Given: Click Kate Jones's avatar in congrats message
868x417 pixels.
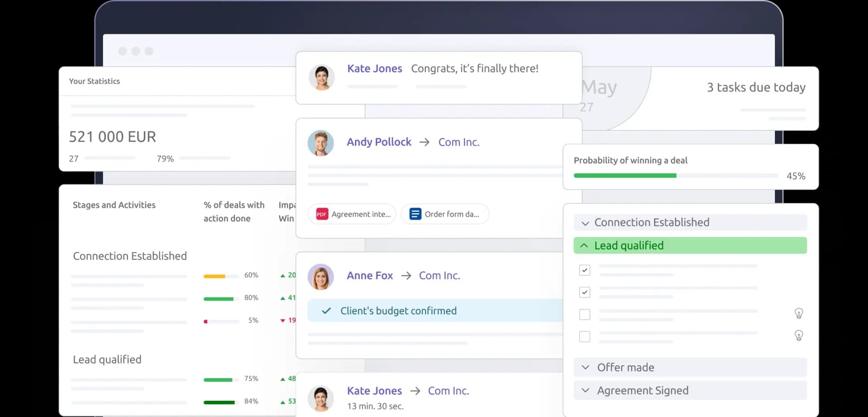Looking at the screenshot, I should [x=321, y=77].
